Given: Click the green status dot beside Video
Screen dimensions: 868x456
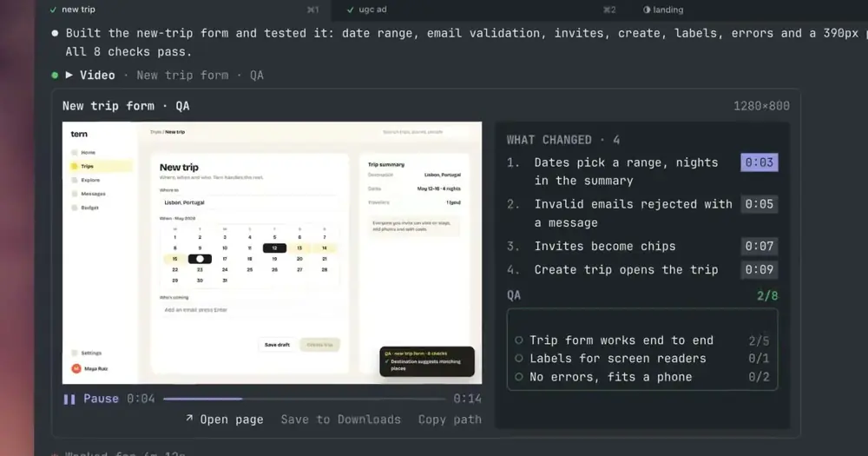Looking at the screenshot, I should (x=55, y=76).
